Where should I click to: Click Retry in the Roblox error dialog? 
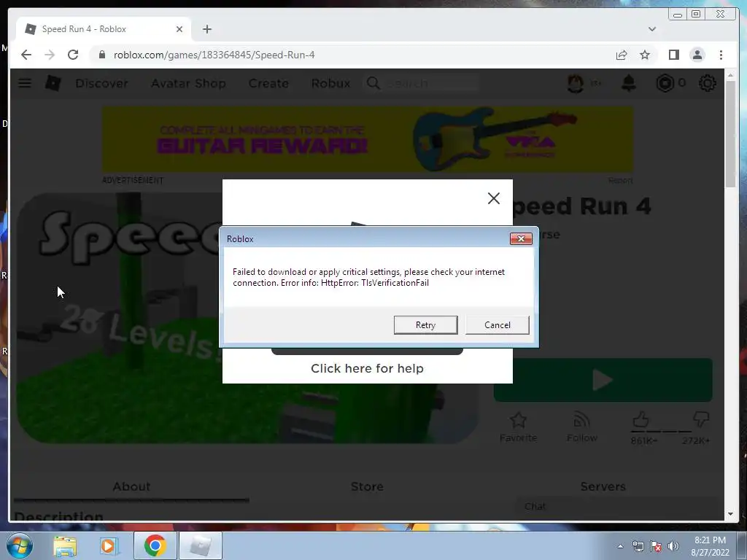point(425,324)
